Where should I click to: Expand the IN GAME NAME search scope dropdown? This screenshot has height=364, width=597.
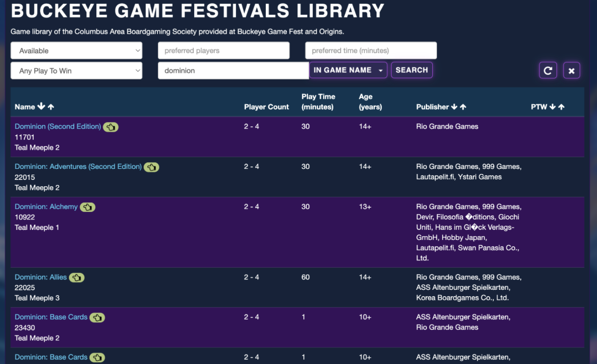click(348, 70)
